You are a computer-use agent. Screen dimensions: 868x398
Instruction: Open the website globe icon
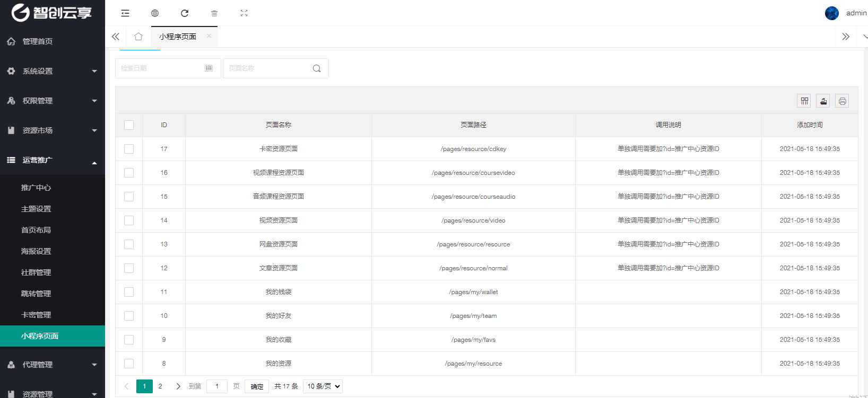(155, 13)
